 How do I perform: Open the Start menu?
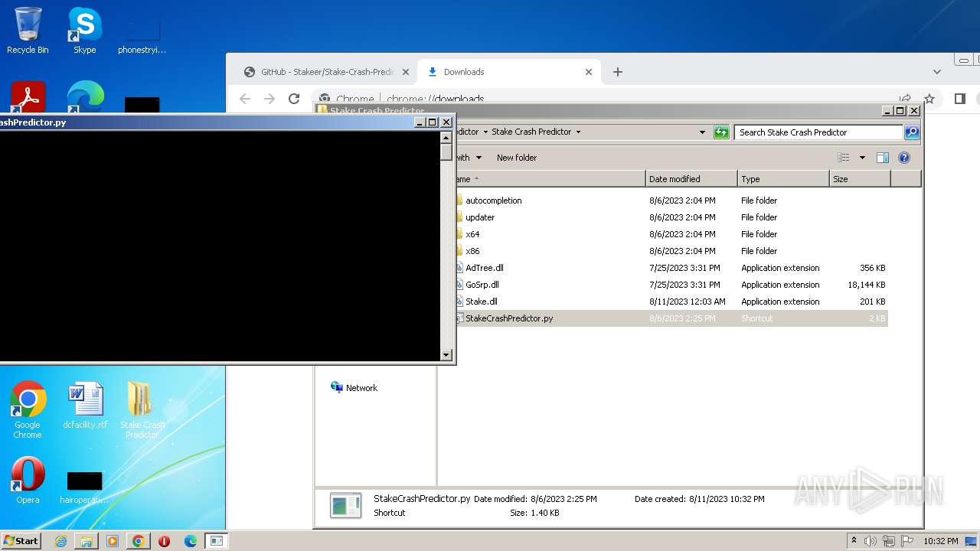point(21,541)
